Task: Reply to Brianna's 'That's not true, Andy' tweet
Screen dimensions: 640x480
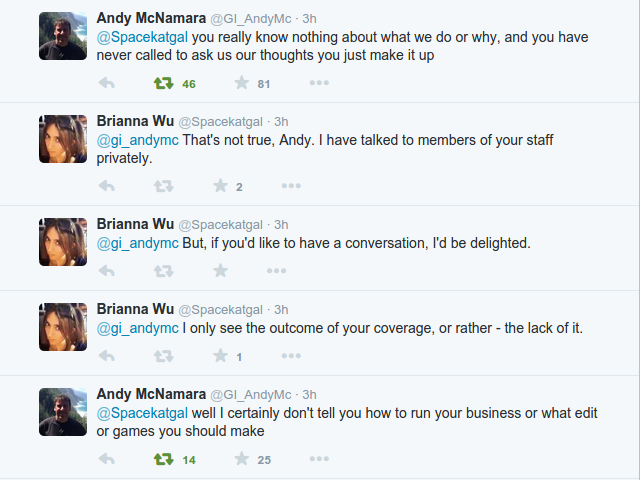Action: coord(107,186)
